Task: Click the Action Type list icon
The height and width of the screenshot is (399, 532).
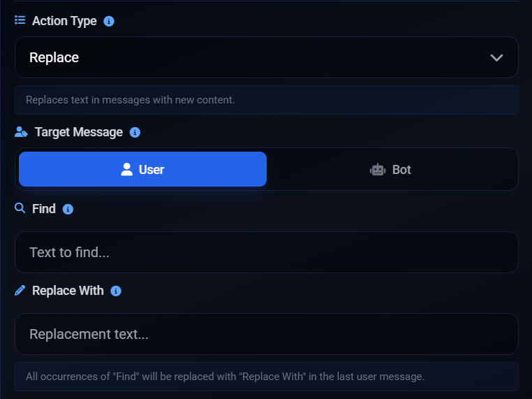Action: tap(20, 20)
